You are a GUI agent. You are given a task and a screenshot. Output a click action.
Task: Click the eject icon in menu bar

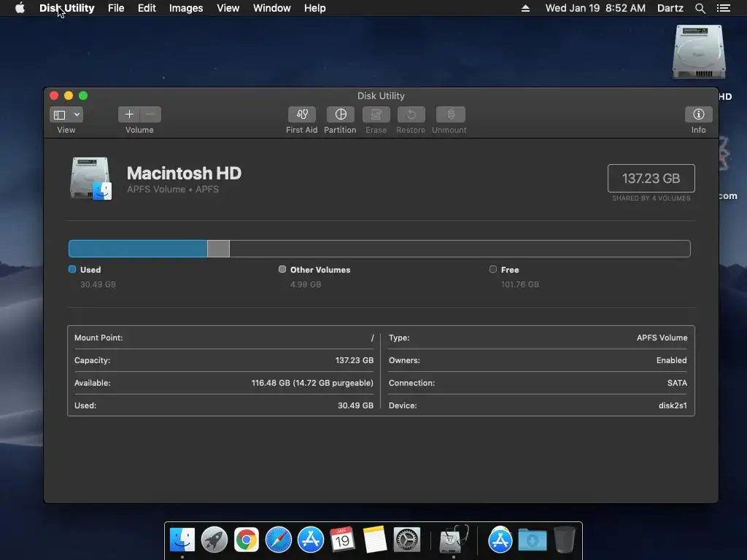[525, 8]
